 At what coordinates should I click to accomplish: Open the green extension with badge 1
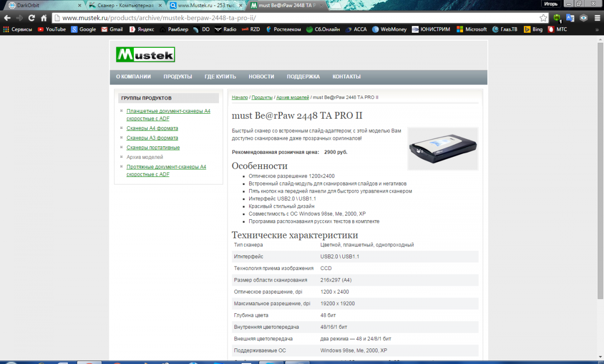click(x=557, y=18)
